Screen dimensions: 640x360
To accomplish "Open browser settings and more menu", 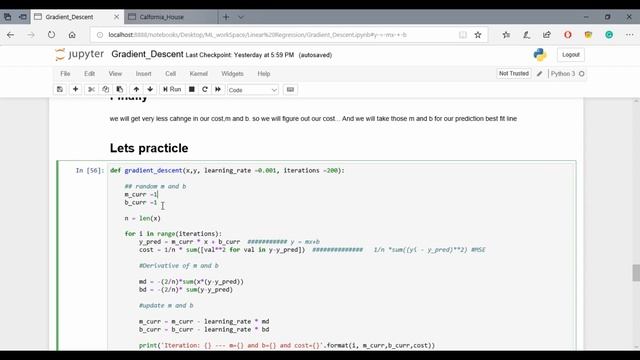I will (x=629, y=35).
